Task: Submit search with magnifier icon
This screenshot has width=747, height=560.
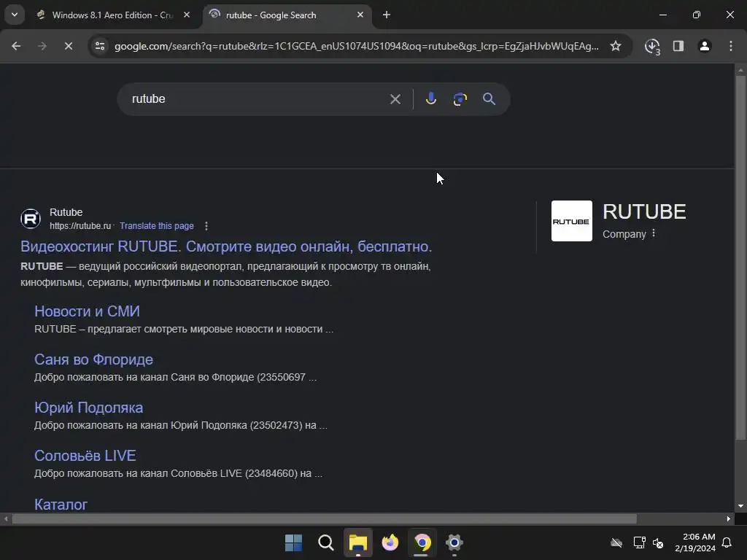Action: tap(489, 99)
